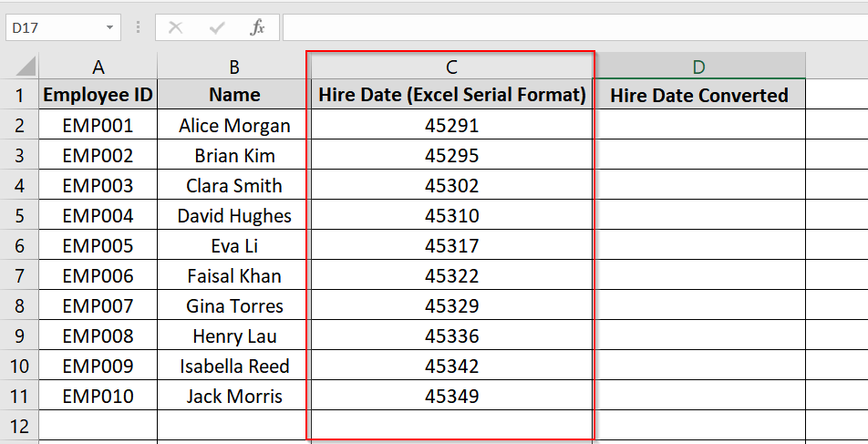Click the Name header cell
Viewport: 868px width, 444px height.
coord(234,94)
